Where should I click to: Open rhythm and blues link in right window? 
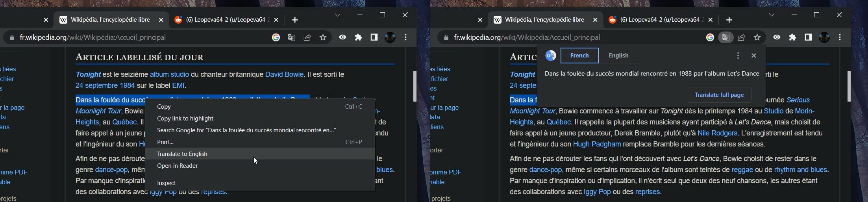click(800, 170)
